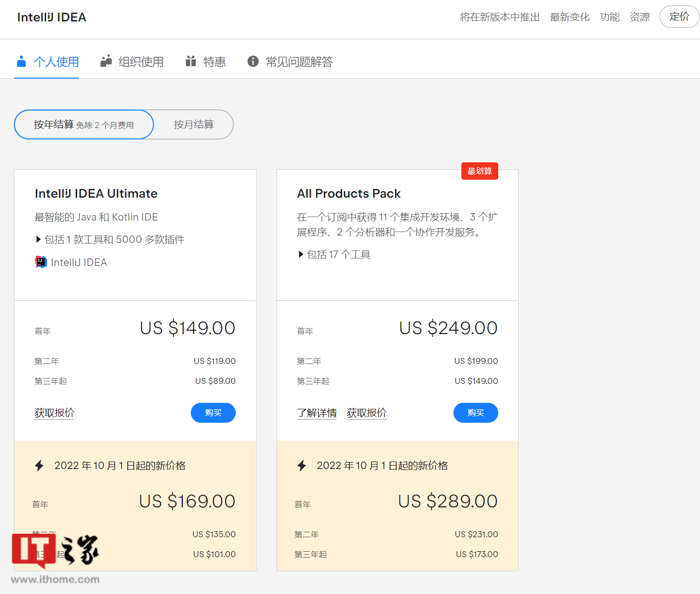Image resolution: width=700 pixels, height=594 pixels.
Task: Click the US $199.00 second-year price
Action: (x=476, y=361)
